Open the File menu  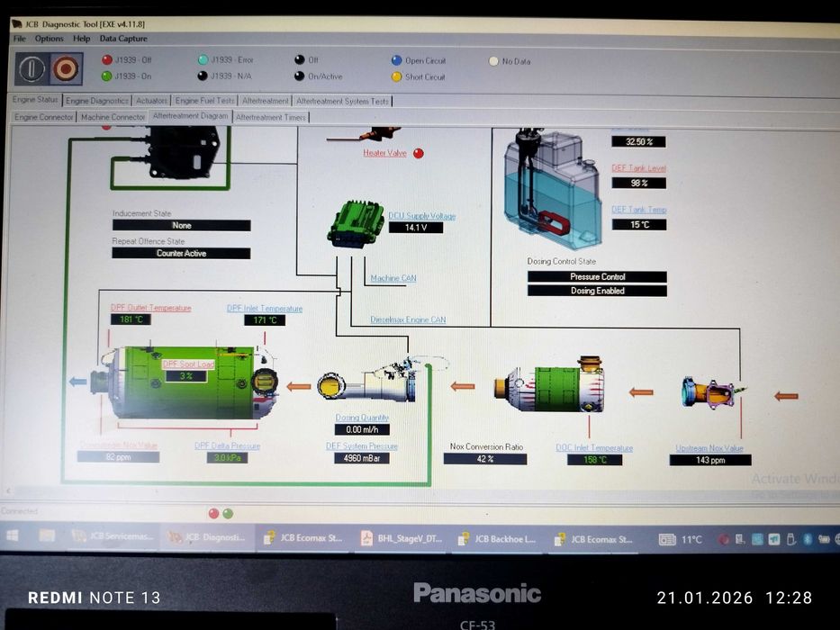coord(19,39)
